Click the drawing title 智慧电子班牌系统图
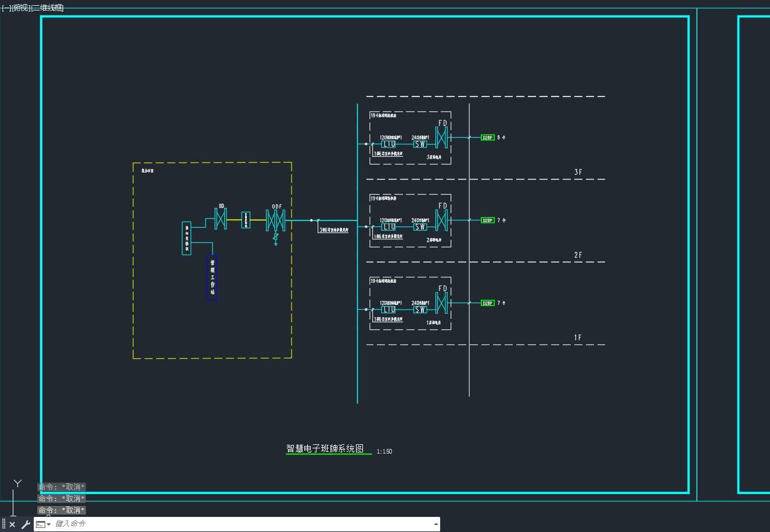770x532 pixels. (325, 448)
